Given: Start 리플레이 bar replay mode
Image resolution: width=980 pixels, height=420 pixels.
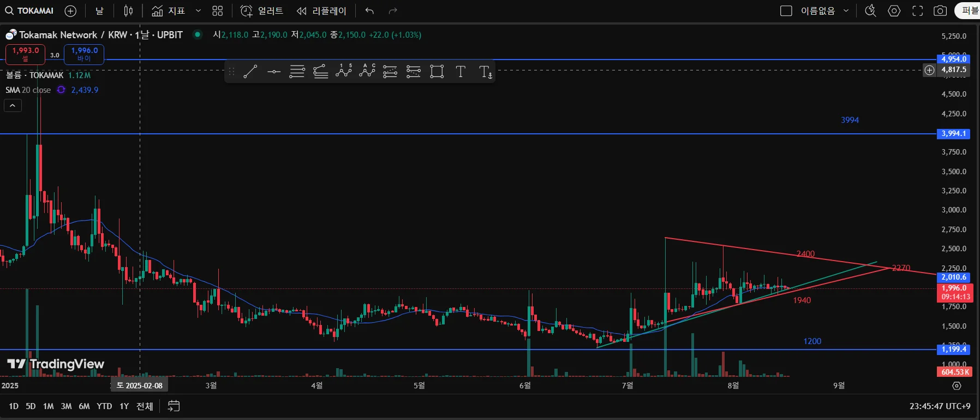Looking at the screenshot, I should (321, 11).
